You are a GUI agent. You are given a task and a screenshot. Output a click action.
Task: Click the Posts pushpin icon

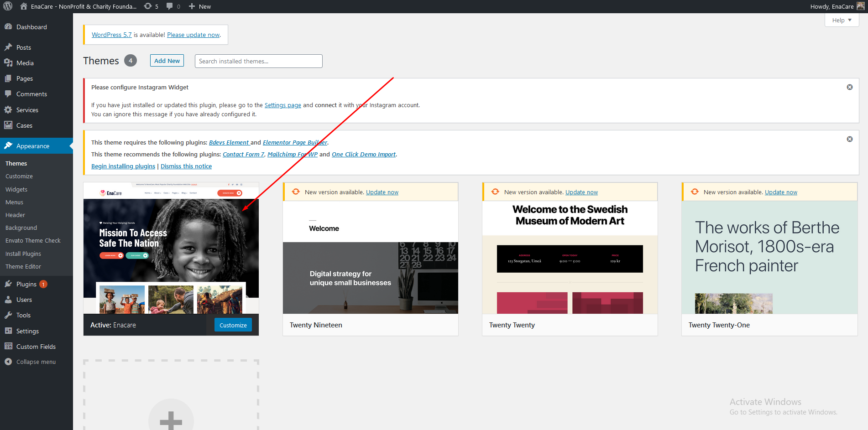(x=8, y=47)
